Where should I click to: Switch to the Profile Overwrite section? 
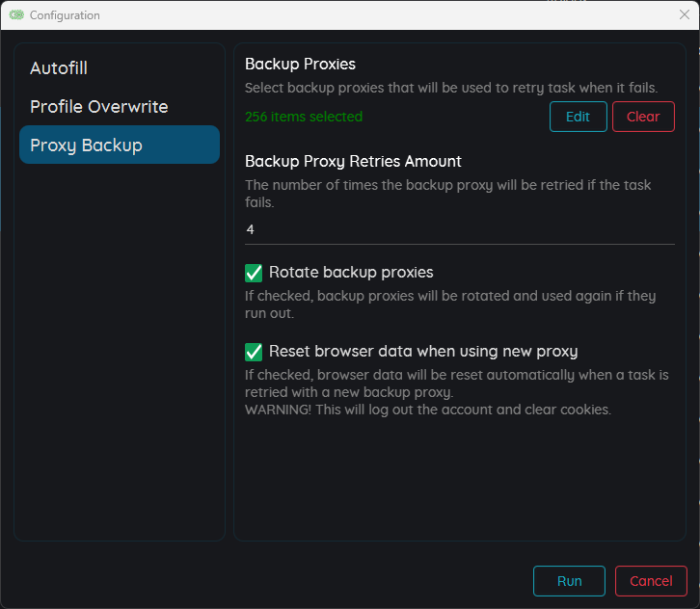pos(98,107)
